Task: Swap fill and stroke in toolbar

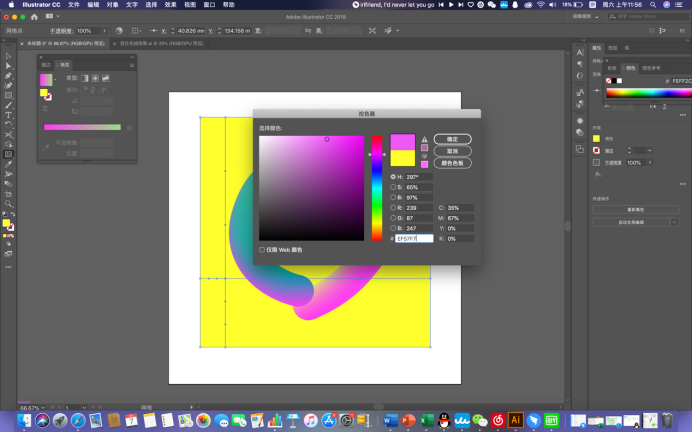Action: pyautogui.click(x=13, y=214)
